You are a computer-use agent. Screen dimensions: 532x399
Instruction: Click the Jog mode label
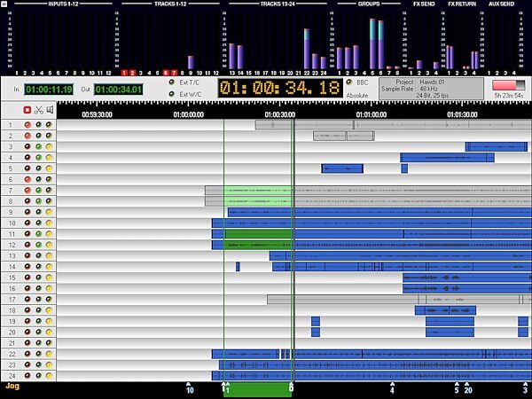(12, 386)
